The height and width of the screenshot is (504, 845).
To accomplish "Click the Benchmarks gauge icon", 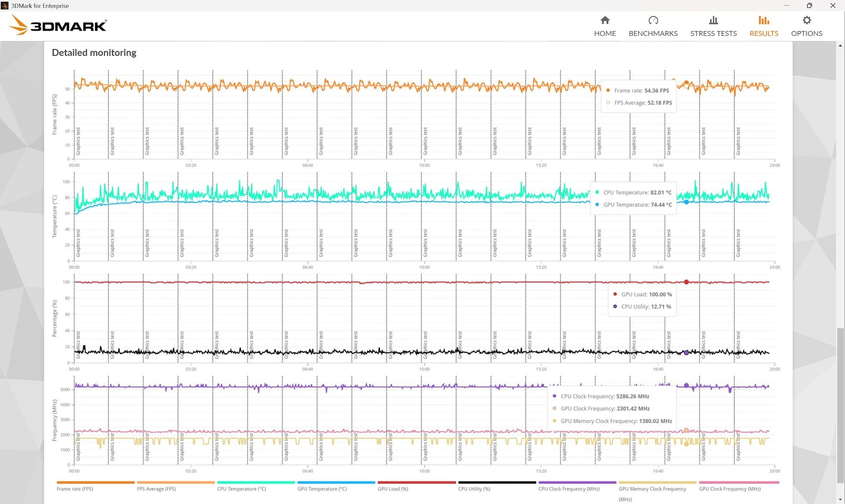I will tap(653, 20).
